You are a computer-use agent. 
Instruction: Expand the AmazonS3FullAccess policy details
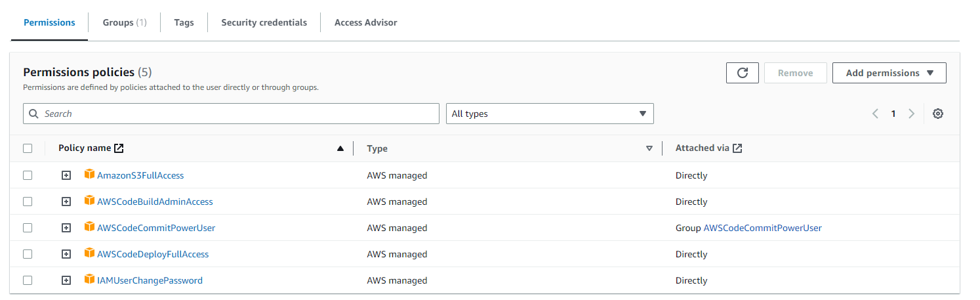pos(66,175)
